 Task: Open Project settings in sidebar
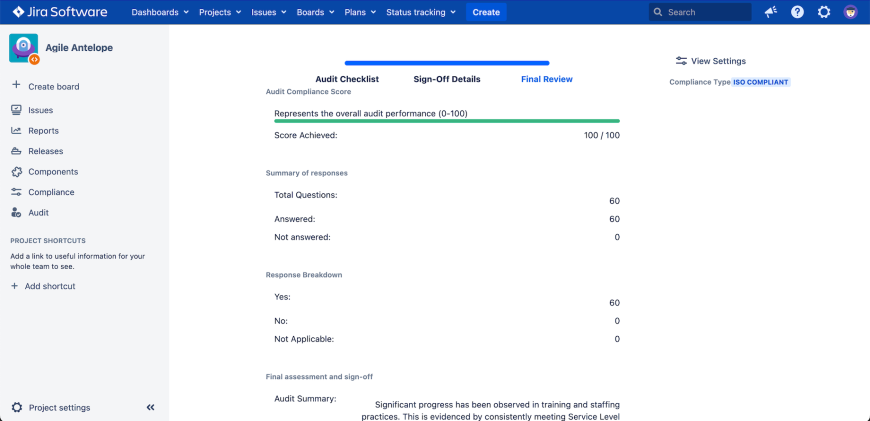coord(59,407)
